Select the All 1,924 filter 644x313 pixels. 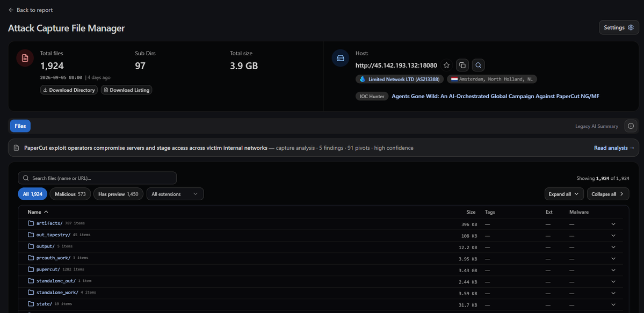pyautogui.click(x=32, y=194)
